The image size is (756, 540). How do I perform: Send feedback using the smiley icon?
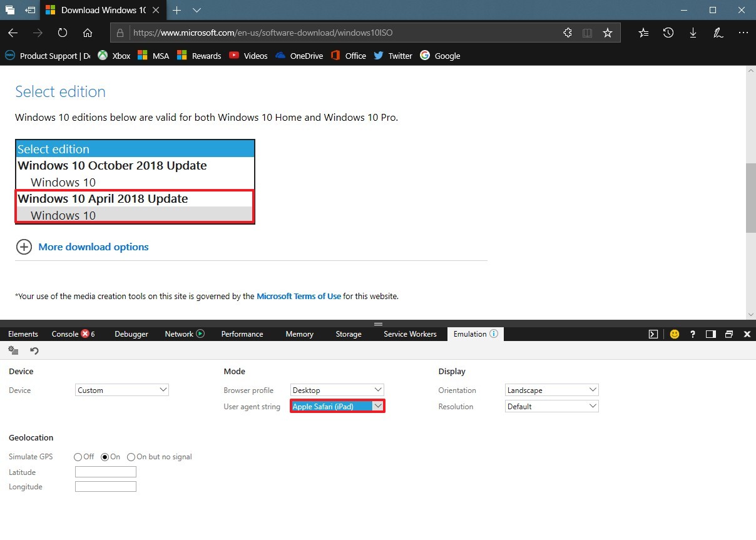pyautogui.click(x=674, y=334)
